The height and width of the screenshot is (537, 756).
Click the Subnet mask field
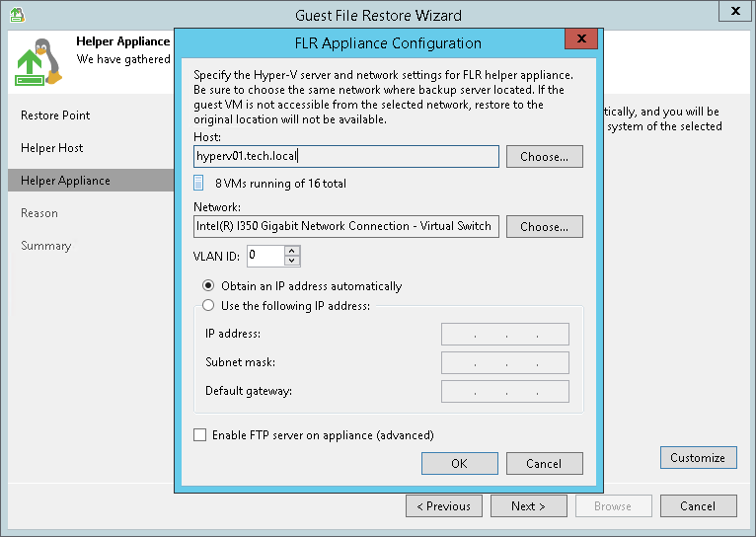coord(504,362)
